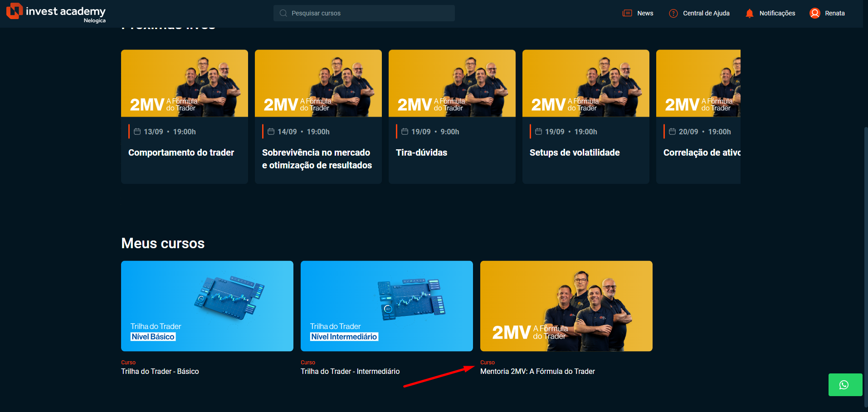Image resolution: width=868 pixels, height=412 pixels.
Task: Click the Invest Academy Nelogica logo
Action: pyautogui.click(x=56, y=12)
